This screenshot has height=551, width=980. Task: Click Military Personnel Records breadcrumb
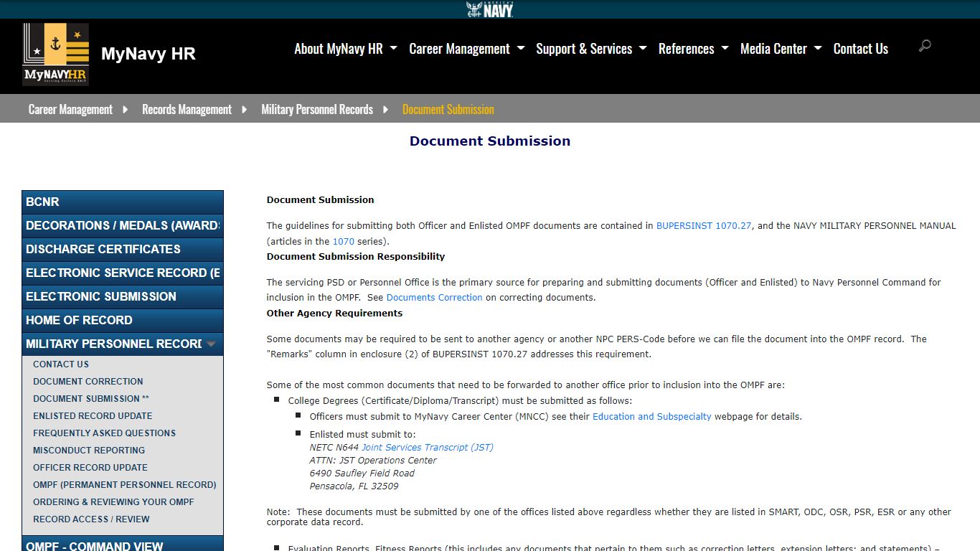pyautogui.click(x=317, y=109)
